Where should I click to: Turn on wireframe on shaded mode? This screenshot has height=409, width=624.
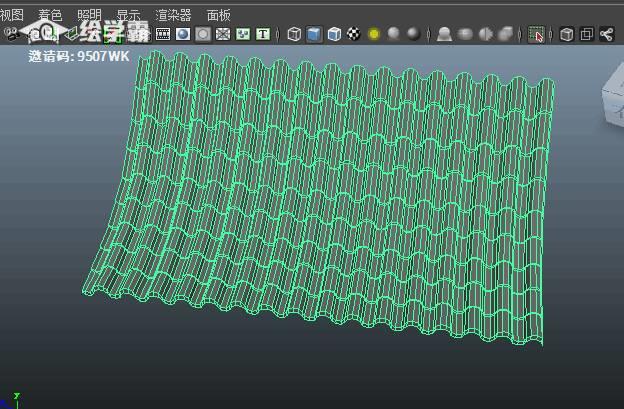click(334, 34)
